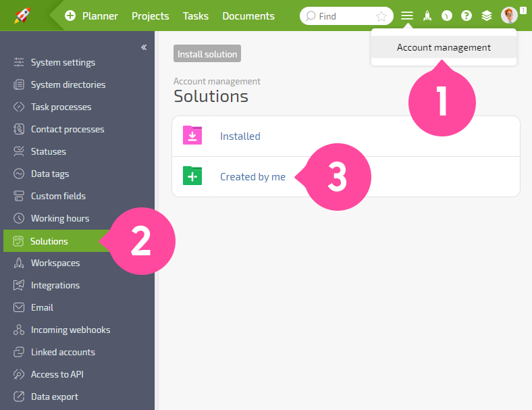Screen dimensions: 532x410
Task: Open the Created by me link
Action: [x=252, y=176]
